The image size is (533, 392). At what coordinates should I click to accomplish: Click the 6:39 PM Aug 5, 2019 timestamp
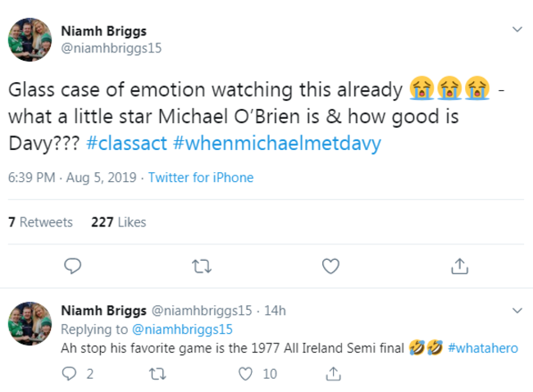(72, 177)
